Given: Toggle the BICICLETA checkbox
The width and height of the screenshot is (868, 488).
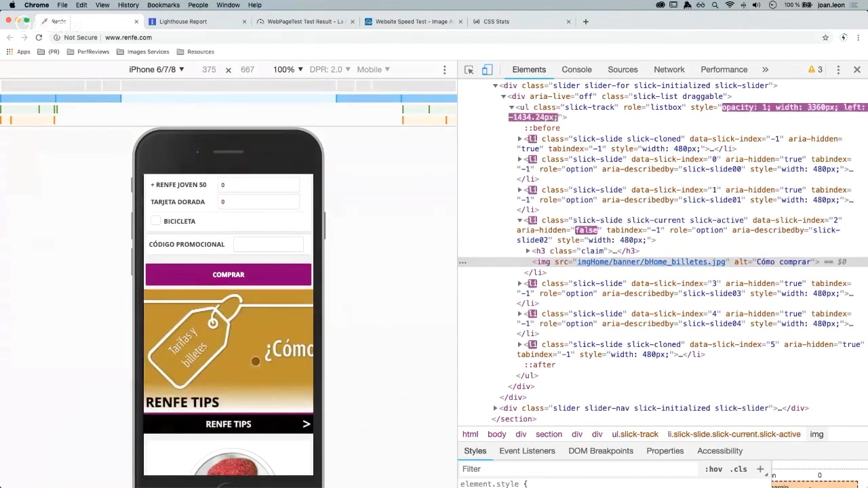Looking at the screenshot, I should click(156, 221).
